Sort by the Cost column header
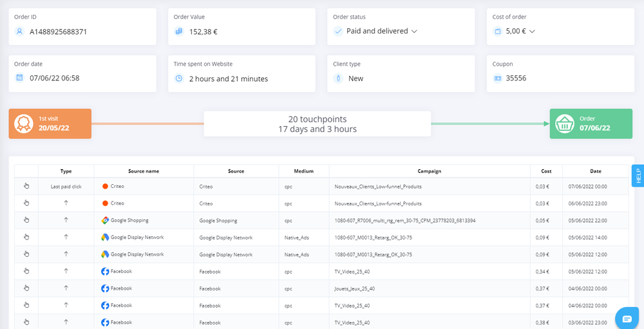Image resolution: width=644 pixels, height=329 pixels. tap(546, 171)
